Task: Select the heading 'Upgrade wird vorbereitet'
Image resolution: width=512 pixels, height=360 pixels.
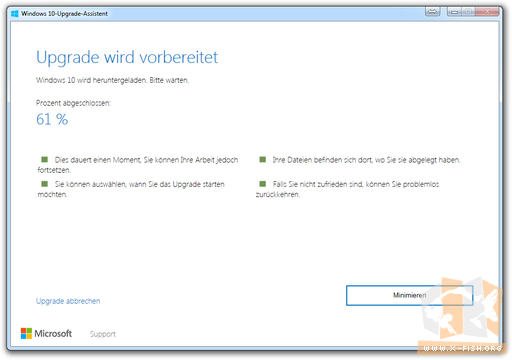Action: pos(127,57)
